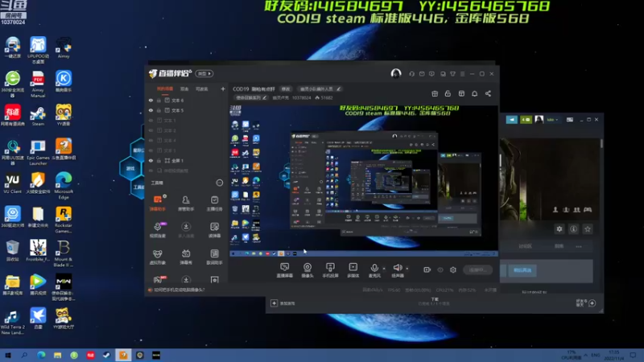This screenshot has width=644, height=362.
Task: Select the orange-highlighted scene tab
Action: (165, 88)
